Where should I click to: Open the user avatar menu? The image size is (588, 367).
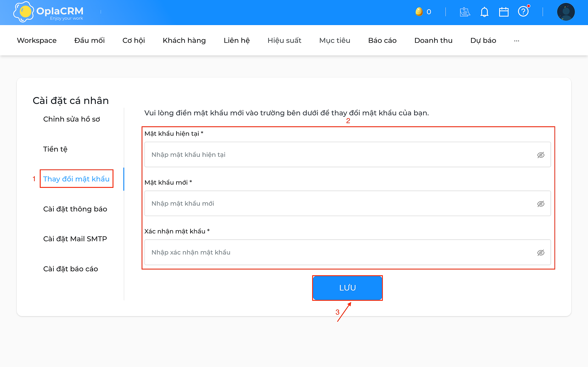(566, 12)
